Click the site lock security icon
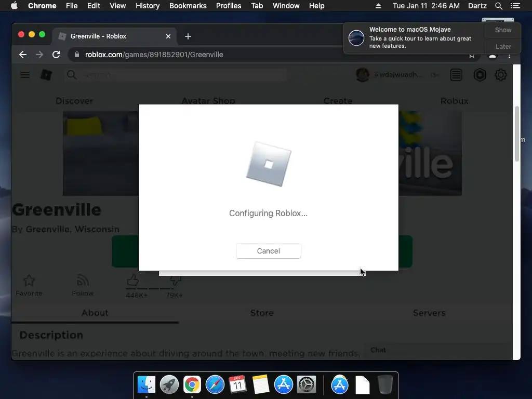Image resolution: width=532 pixels, height=399 pixels. [x=77, y=55]
